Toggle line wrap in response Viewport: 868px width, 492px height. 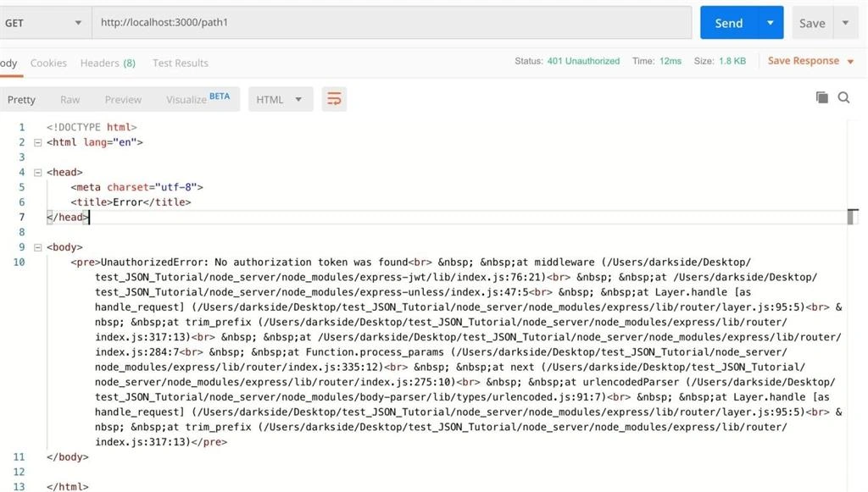[334, 99]
